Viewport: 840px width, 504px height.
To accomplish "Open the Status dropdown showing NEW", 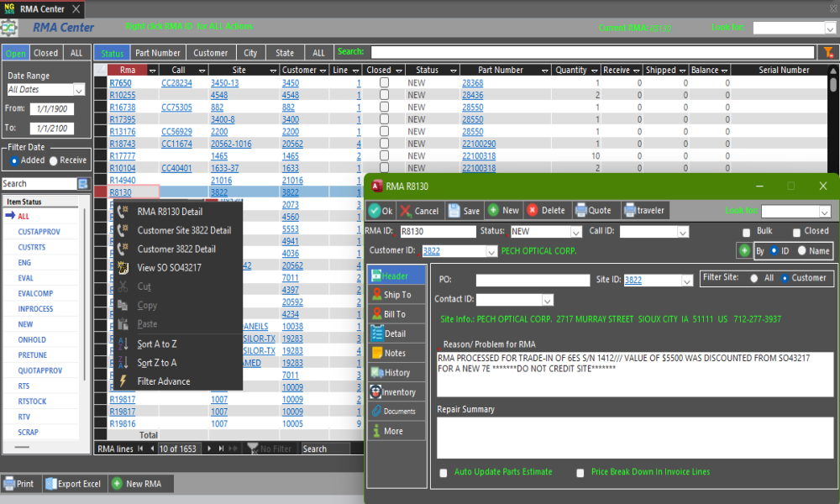I will coord(575,232).
